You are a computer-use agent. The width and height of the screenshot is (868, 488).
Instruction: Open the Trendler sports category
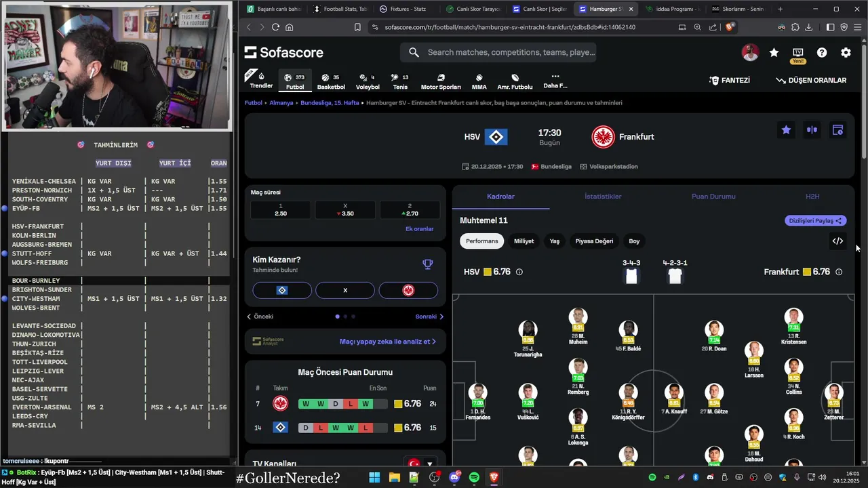point(261,79)
